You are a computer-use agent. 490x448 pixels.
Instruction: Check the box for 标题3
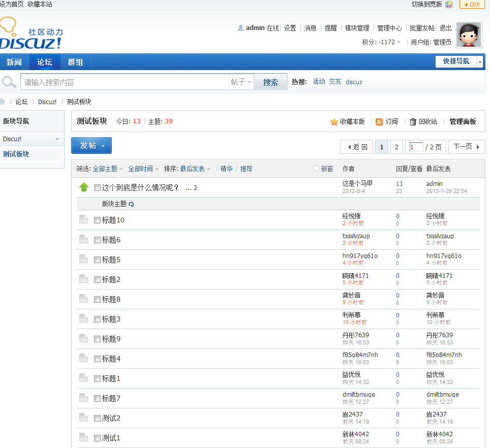point(97,319)
